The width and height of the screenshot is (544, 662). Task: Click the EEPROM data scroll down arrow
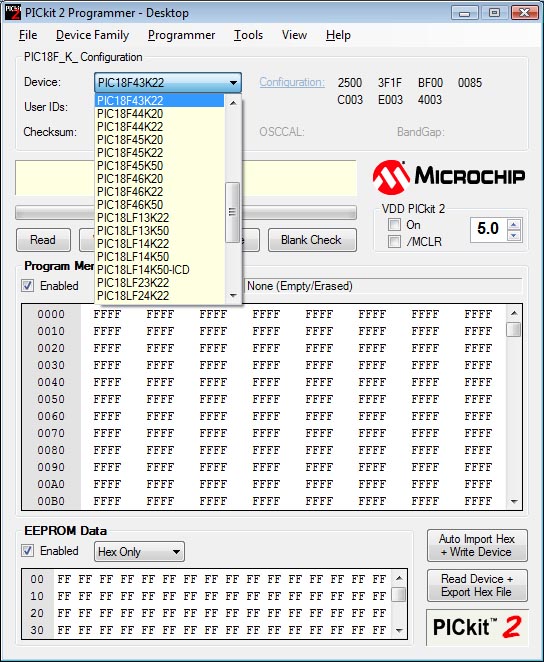(399, 631)
